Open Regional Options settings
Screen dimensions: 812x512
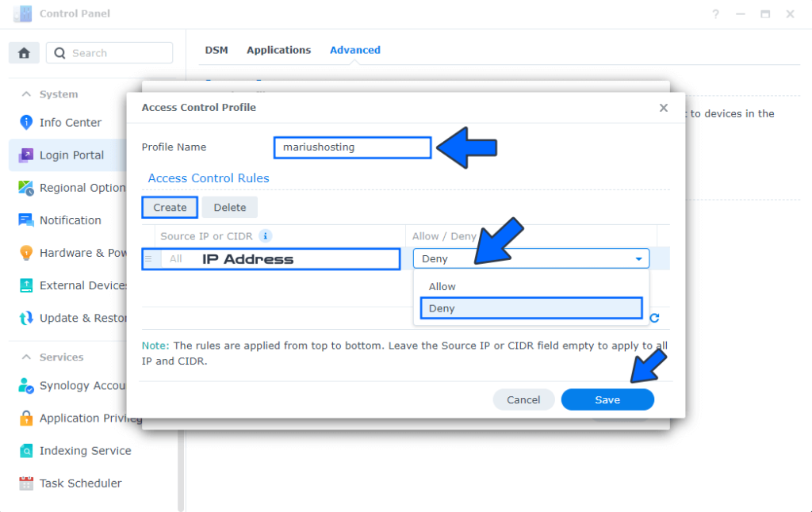[x=79, y=188]
